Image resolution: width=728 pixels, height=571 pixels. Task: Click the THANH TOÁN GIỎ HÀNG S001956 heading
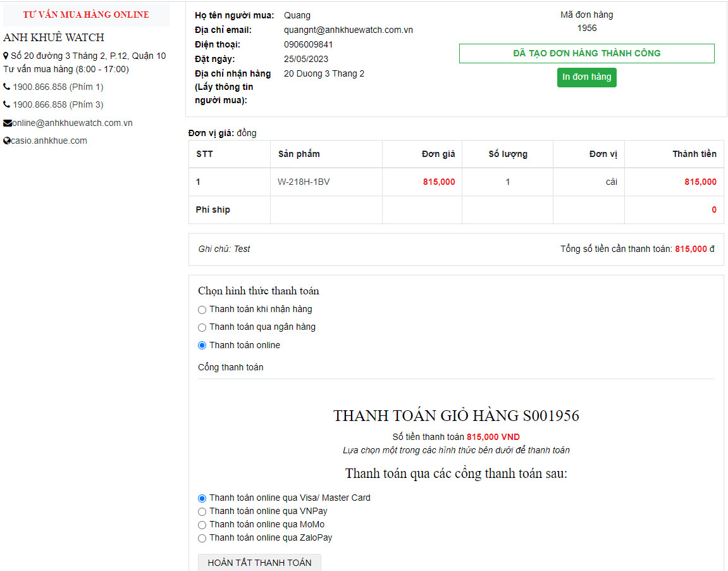456,416
